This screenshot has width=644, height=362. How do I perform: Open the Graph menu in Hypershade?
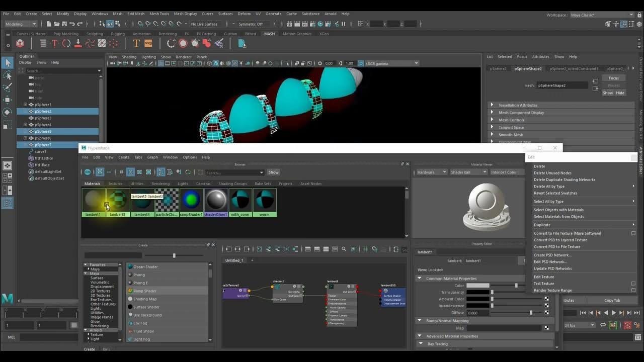pos(152,157)
